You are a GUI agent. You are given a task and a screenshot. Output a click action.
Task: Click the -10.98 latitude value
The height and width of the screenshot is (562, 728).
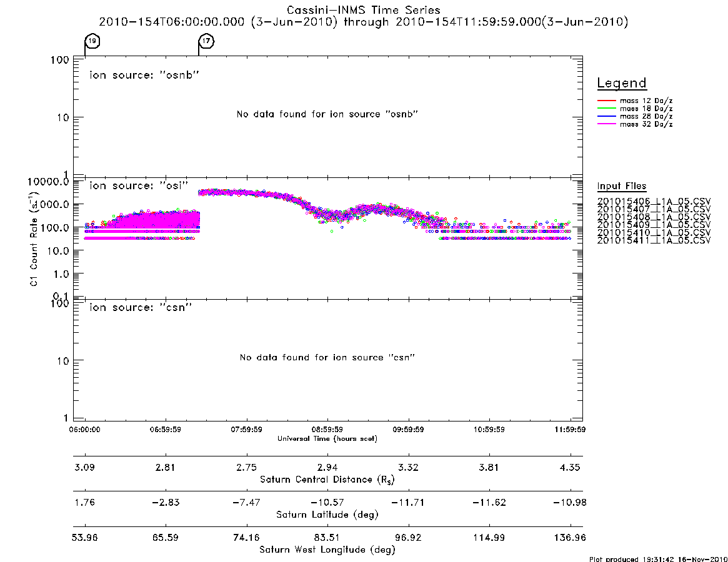(x=570, y=503)
